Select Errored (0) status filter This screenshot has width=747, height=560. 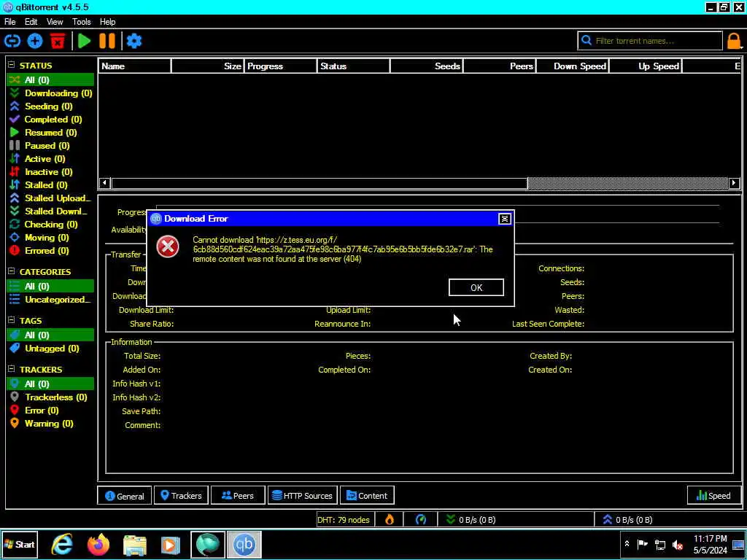pyautogui.click(x=50, y=251)
